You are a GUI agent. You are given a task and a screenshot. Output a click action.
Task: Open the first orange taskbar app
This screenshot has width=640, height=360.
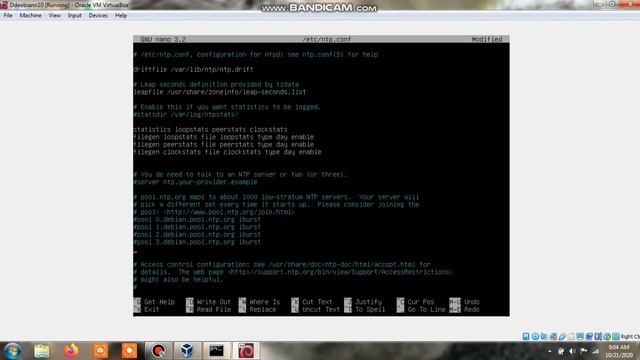coord(100,351)
